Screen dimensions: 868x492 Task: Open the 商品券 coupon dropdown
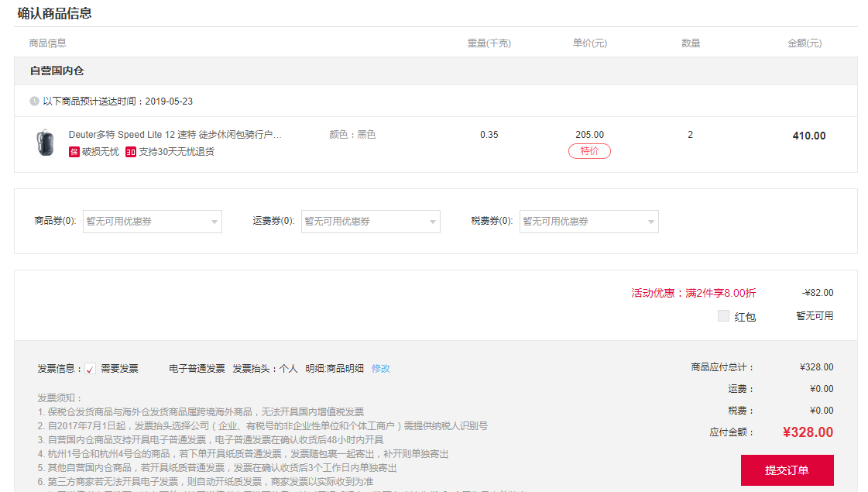(x=153, y=222)
